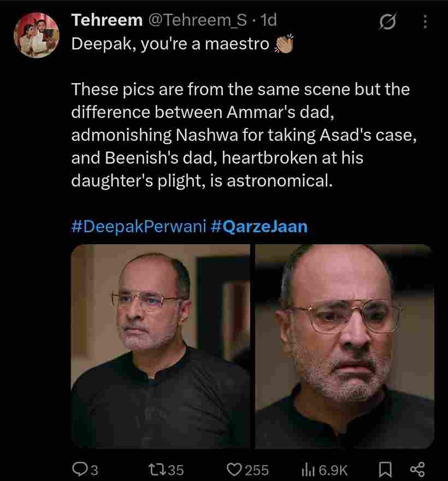The width and height of the screenshot is (448, 481).
Task: Repost the tweet via retweet arrows
Action: pyautogui.click(x=157, y=470)
